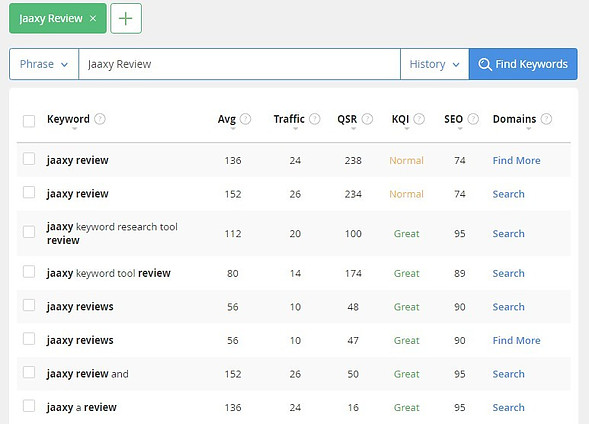Add a new search tab with plus button
This screenshot has height=424, width=589.
coord(126,18)
